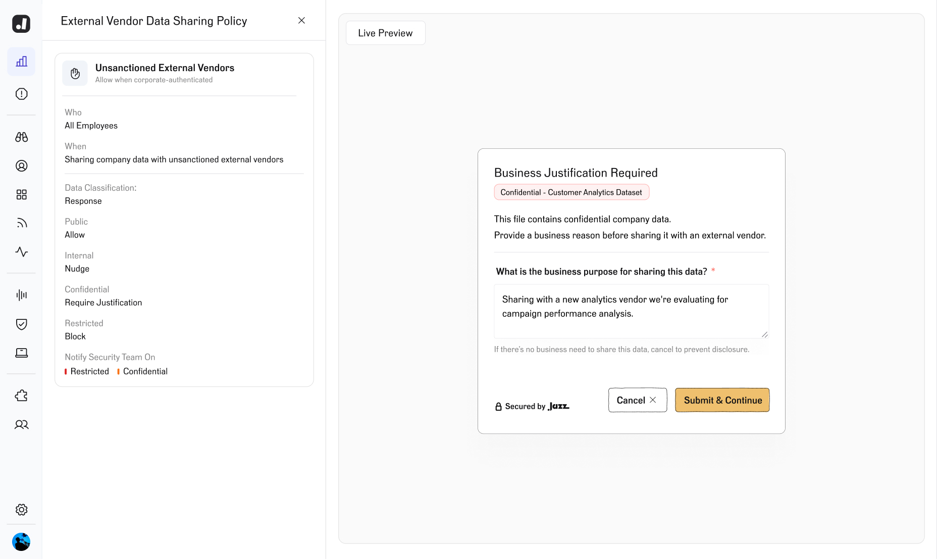Viewport: 937px width, 560px height.
Task: Open the puzzle piece integrations icon
Action: pyautogui.click(x=21, y=396)
